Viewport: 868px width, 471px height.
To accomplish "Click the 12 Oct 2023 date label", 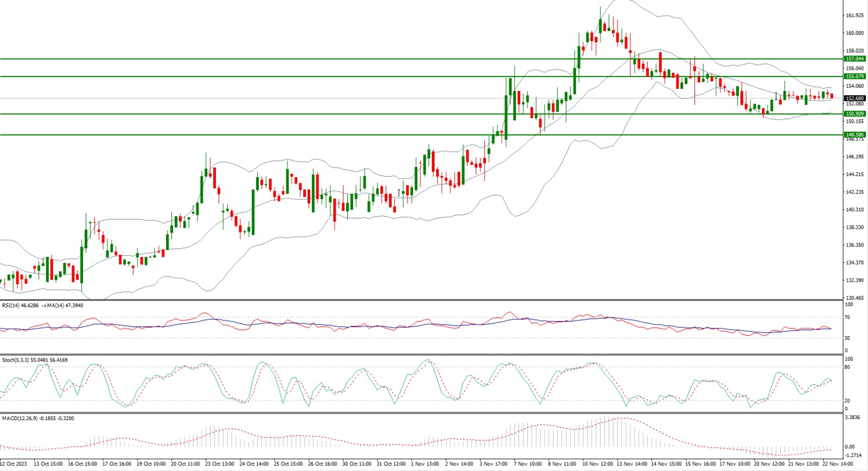I will pos(14,464).
